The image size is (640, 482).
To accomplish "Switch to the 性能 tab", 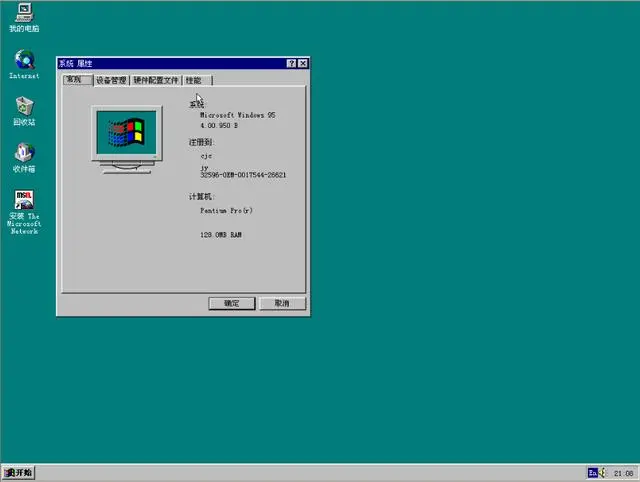I will tap(198, 80).
